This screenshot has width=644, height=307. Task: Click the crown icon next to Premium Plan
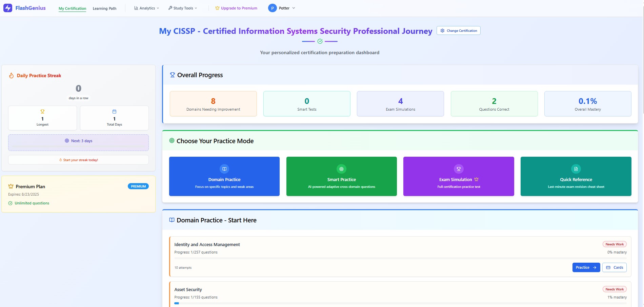(x=11, y=186)
